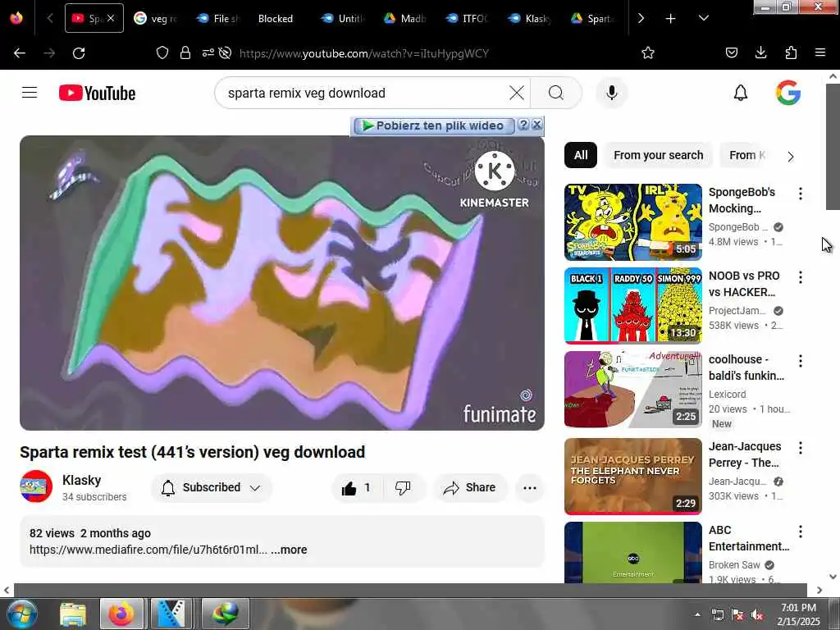Open a new browser tab
The height and width of the screenshot is (630, 840).
tap(670, 18)
